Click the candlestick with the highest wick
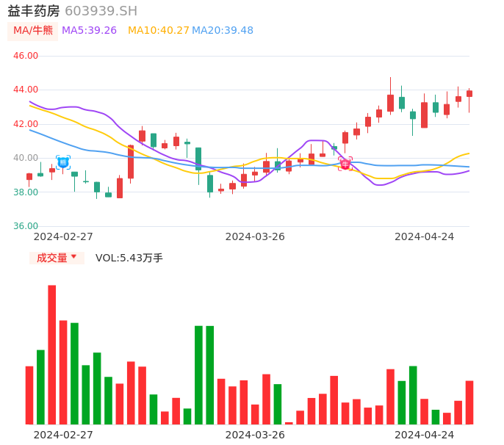This screenshot has height=445, width=504. point(391,96)
